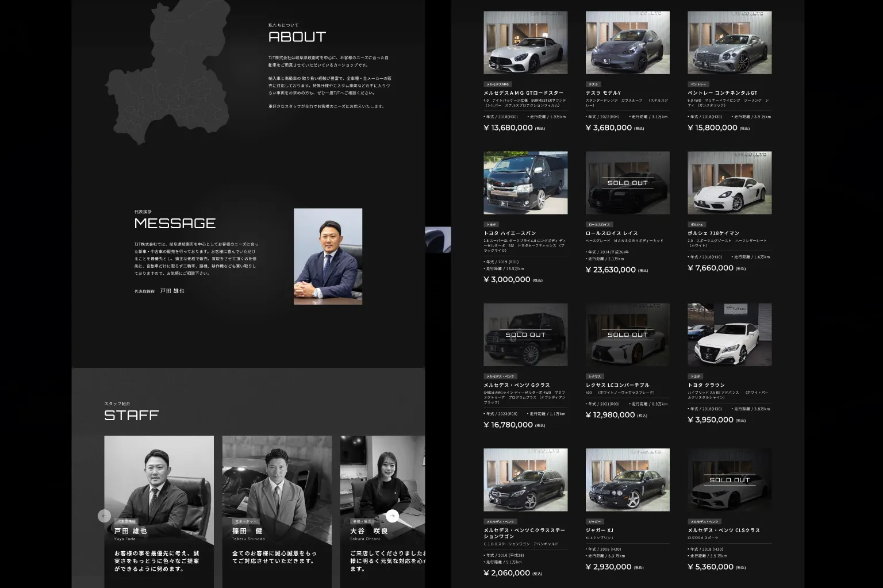Click the ロールスロイス レイス title

[x=612, y=233]
